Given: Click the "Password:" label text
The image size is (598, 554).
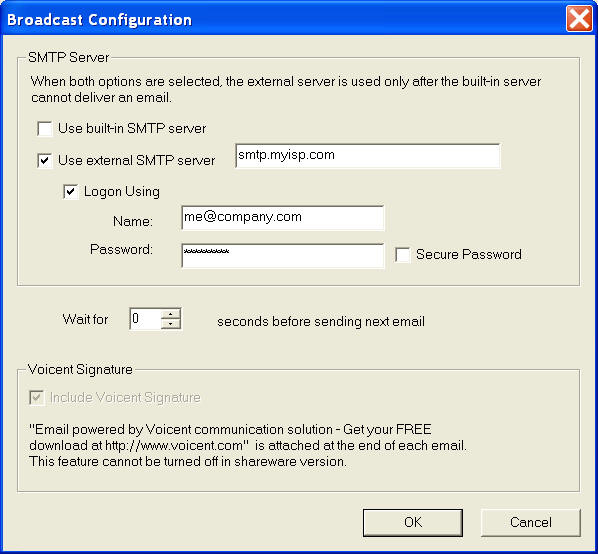Looking at the screenshot, I should [121, 249].
